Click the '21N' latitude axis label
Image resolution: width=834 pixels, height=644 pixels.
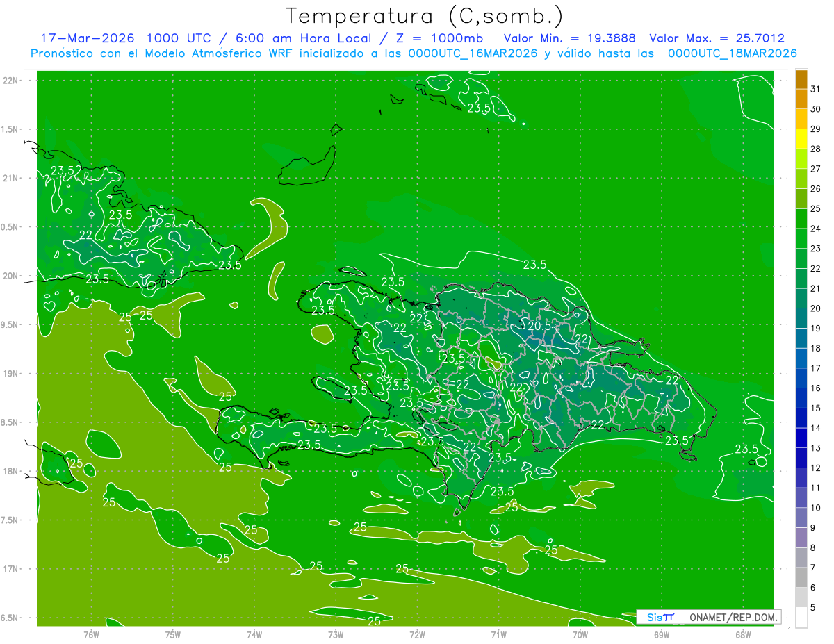(x=10, y=178)
